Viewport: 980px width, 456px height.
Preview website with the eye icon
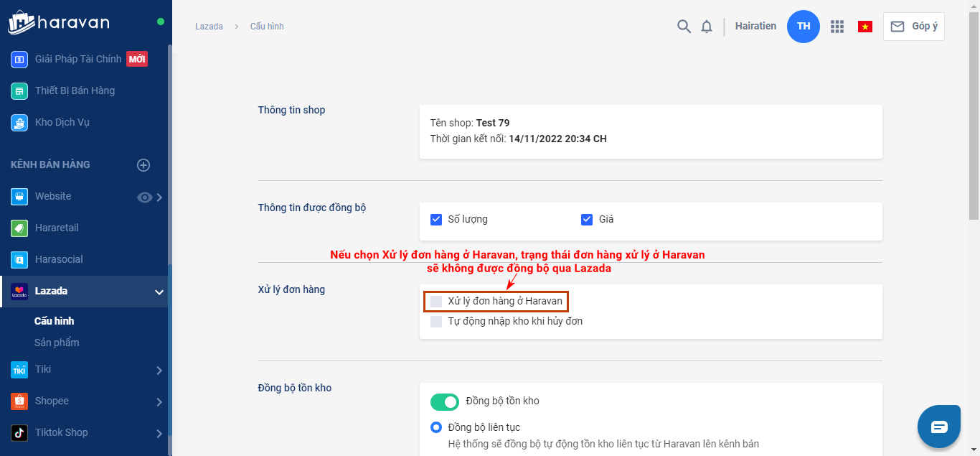point(144,197)
